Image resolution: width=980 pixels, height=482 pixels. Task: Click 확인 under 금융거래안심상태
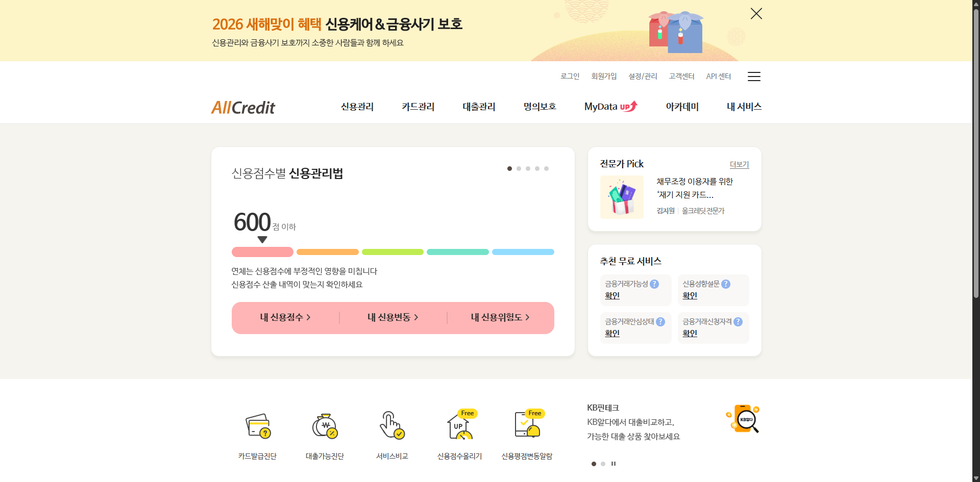coord(611,333)
